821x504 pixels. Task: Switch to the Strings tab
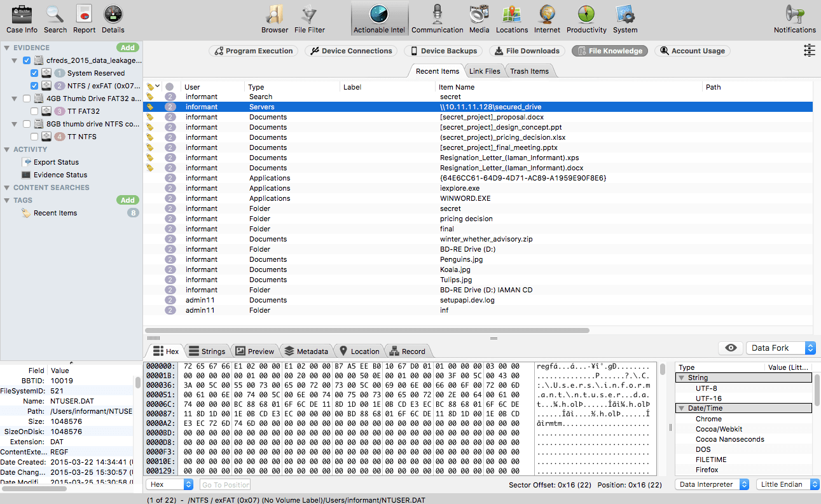(x=207, y=350)
